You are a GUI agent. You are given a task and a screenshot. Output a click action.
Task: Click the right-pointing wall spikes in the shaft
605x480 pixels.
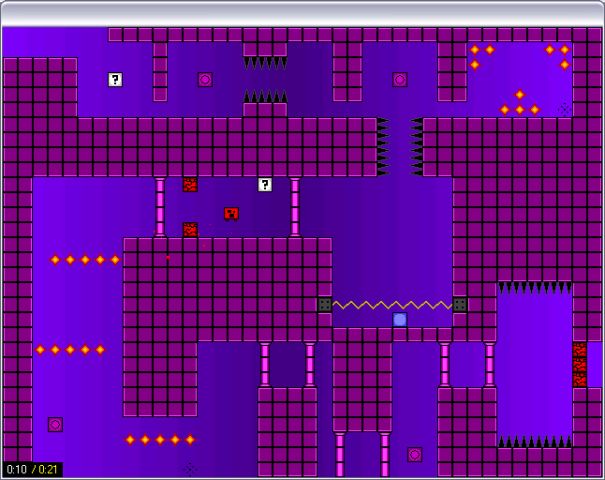click(383, 147)
